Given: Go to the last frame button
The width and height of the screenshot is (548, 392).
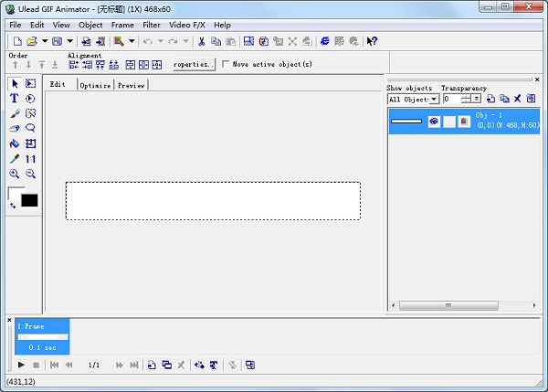Looking at the screenshot, I should pyautogui.click(x=134, y=366).
